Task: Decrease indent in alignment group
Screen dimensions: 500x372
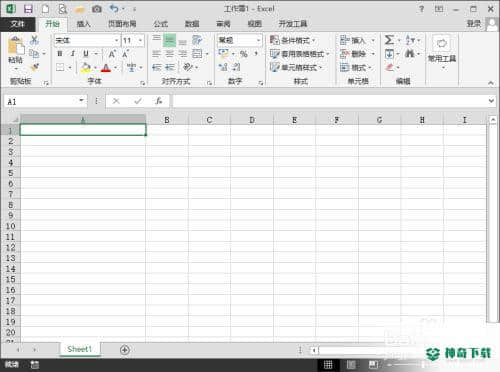Action: tap(156, 67)
